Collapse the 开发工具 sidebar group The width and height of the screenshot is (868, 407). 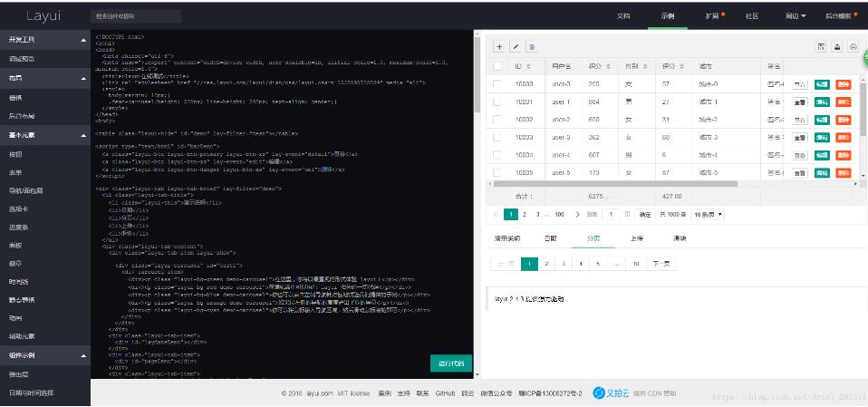[44, 40]
